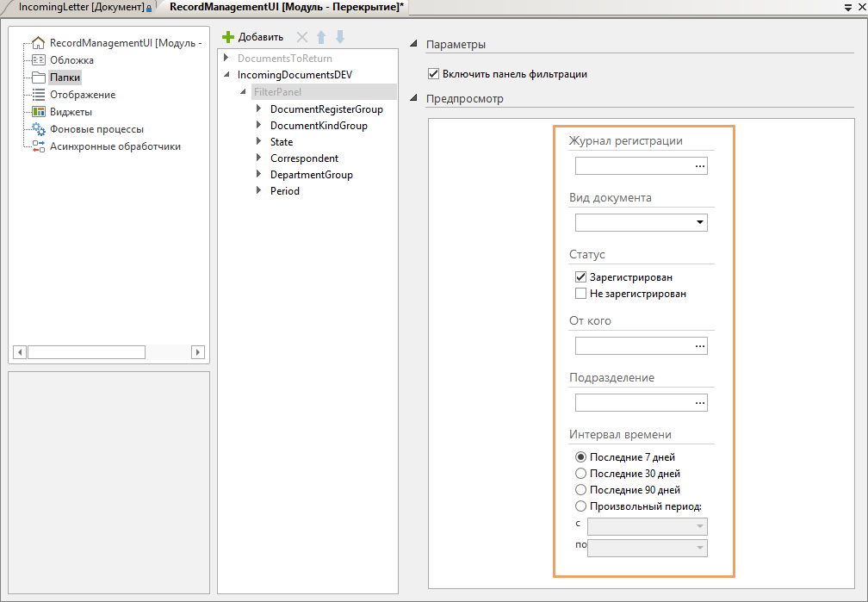
Task: Click ellipsis button in Подразделение field
Action: (699, 402)
